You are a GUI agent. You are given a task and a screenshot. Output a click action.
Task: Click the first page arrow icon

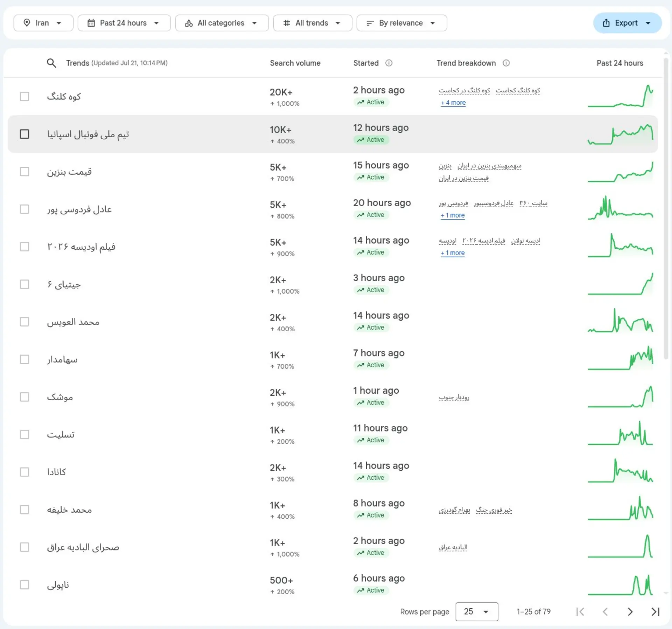pos(580,612)
